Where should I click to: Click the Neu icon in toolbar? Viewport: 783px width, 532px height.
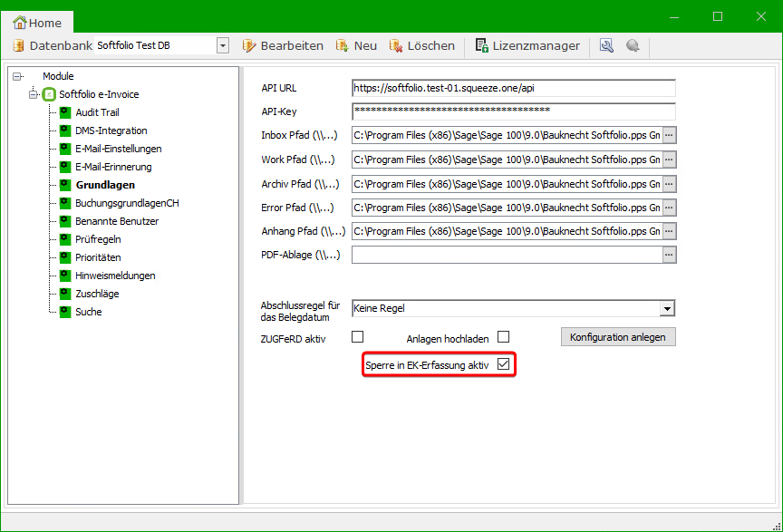pyautogui.click(x=343, y=45)
